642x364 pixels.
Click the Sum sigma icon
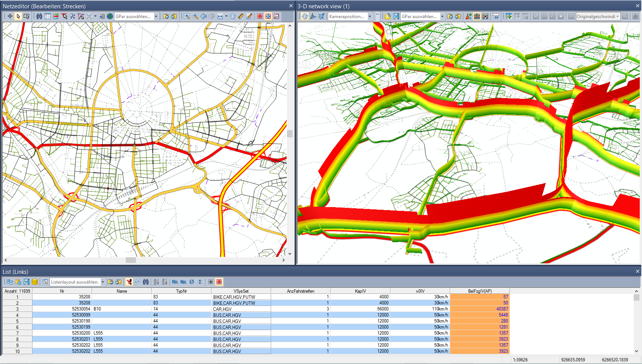[200, 282]
